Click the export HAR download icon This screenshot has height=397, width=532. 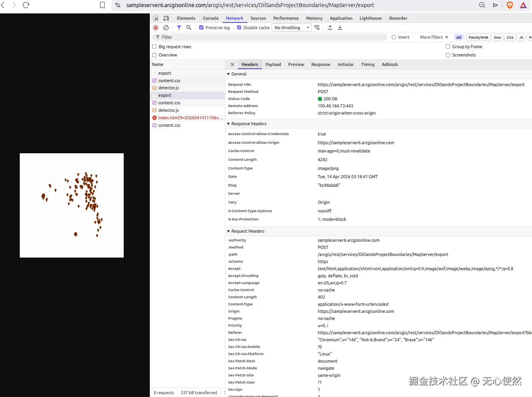(340, 28)
